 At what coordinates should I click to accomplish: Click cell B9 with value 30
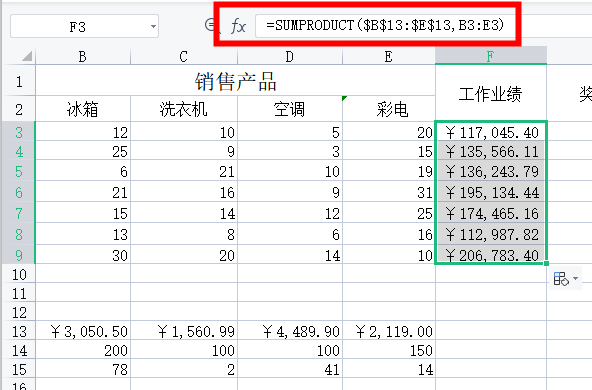83,255
